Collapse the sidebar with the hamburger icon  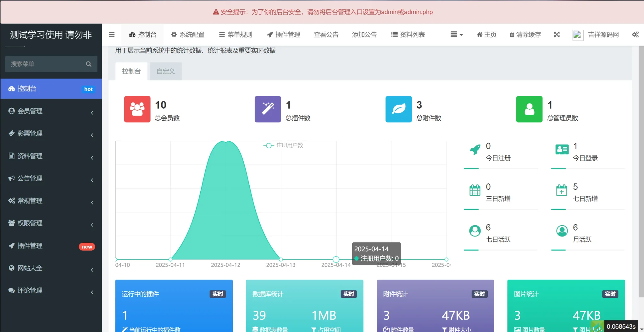pos(112,35)
